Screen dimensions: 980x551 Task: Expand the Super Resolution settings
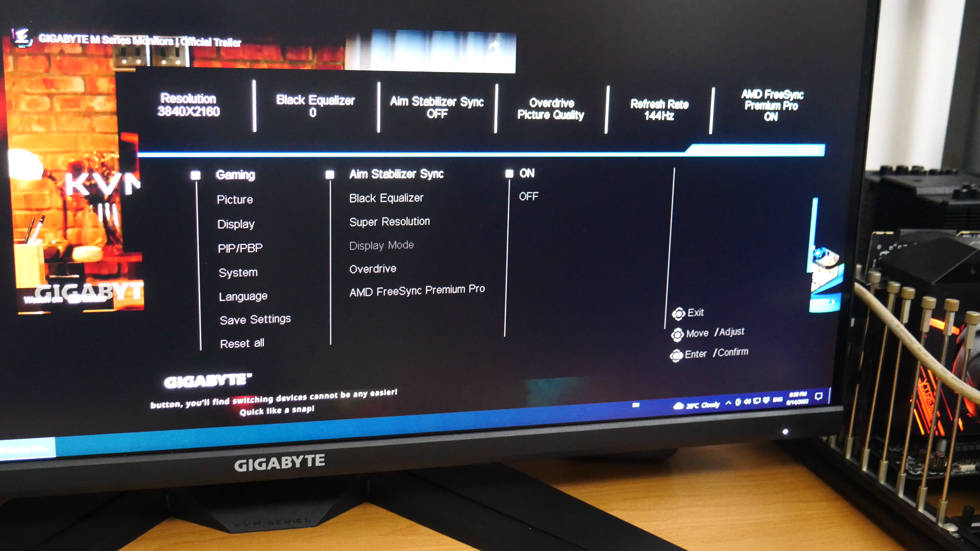click(390, 221)
